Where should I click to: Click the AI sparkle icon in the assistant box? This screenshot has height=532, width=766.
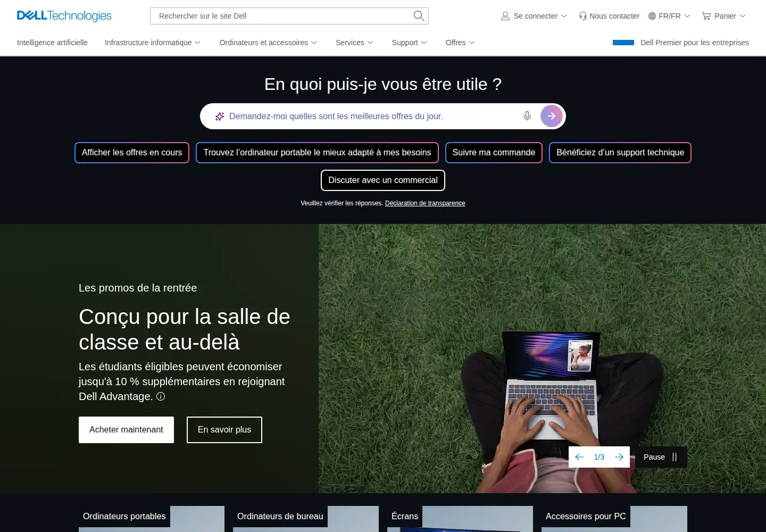click(x=220, y=116)
